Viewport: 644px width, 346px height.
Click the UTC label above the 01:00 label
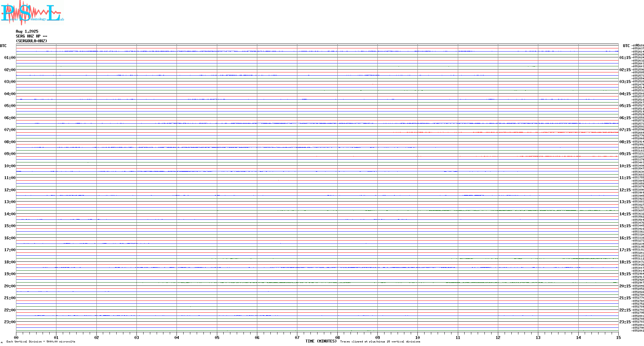(3, 46)
